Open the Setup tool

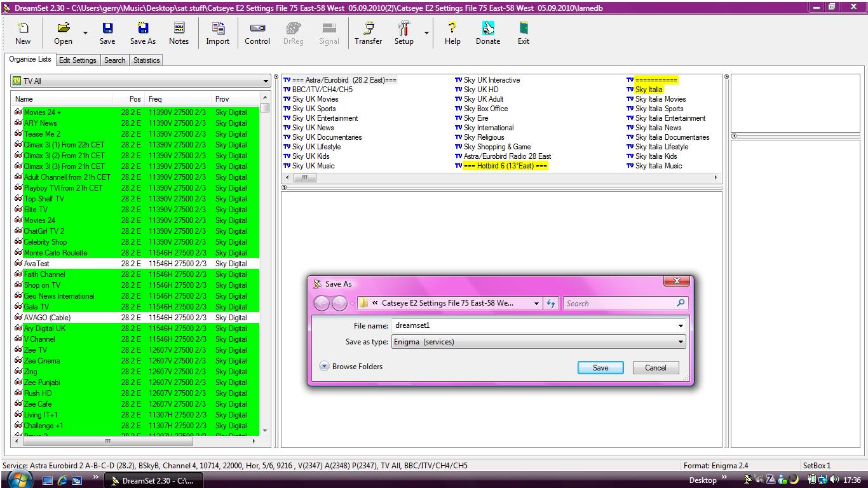[403, 33]
